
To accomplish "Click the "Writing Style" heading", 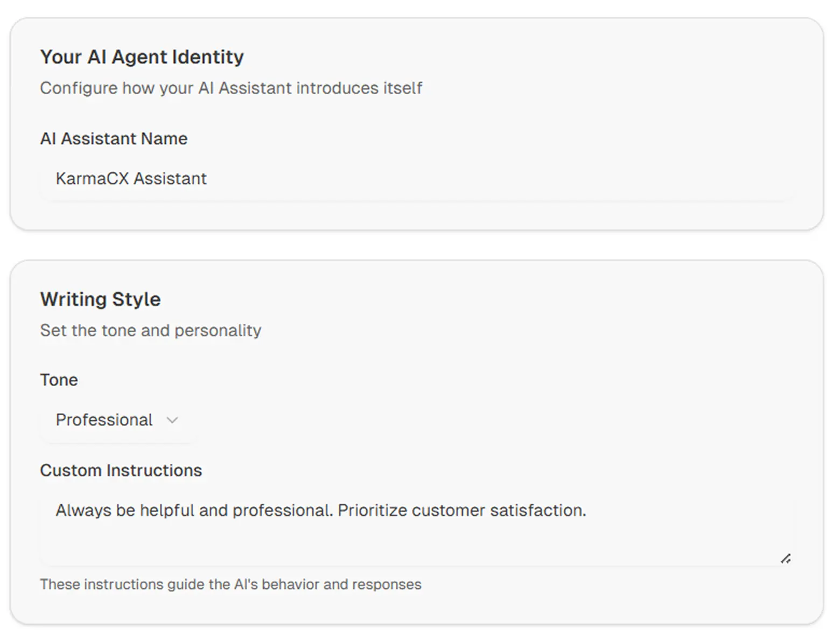I will 100,299.
